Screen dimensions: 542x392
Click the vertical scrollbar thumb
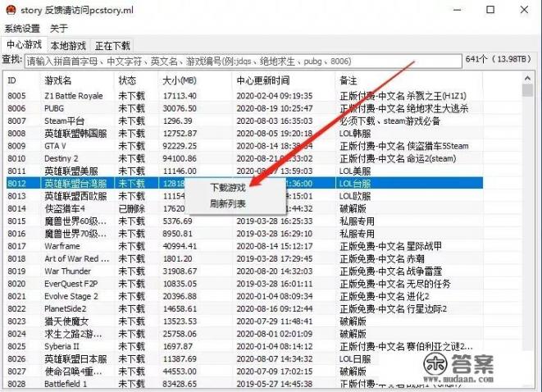(x=527, y=90)
